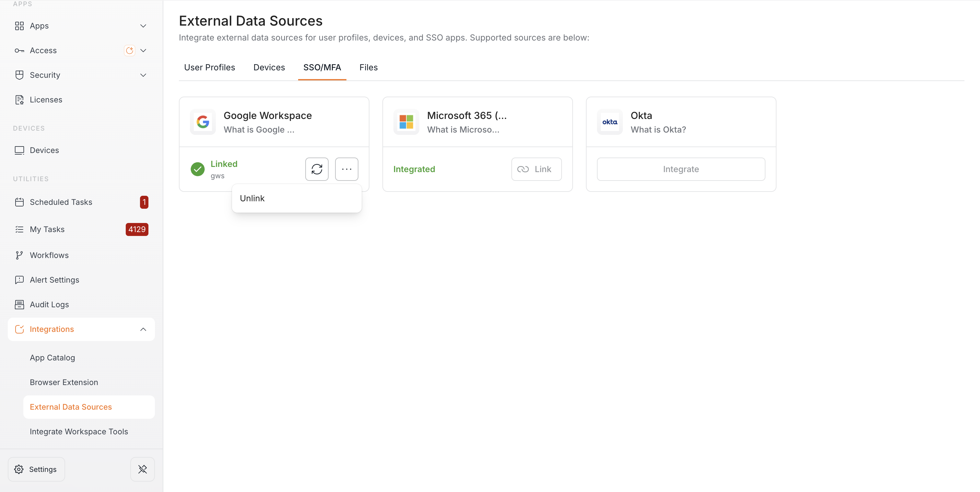Click the chain link icon on Microsoft 365
Viewport: 980px width, 492px height.
[523, 169]
